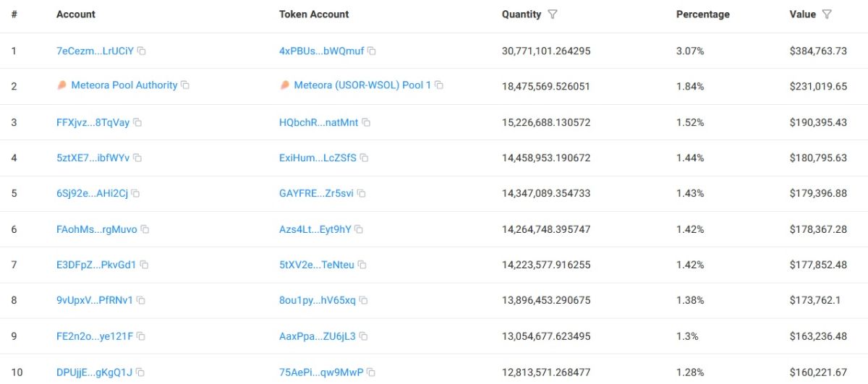Click the Percentage column header
Image resolution: width=868 pixels, height=384 pixels.
(703, 14)
